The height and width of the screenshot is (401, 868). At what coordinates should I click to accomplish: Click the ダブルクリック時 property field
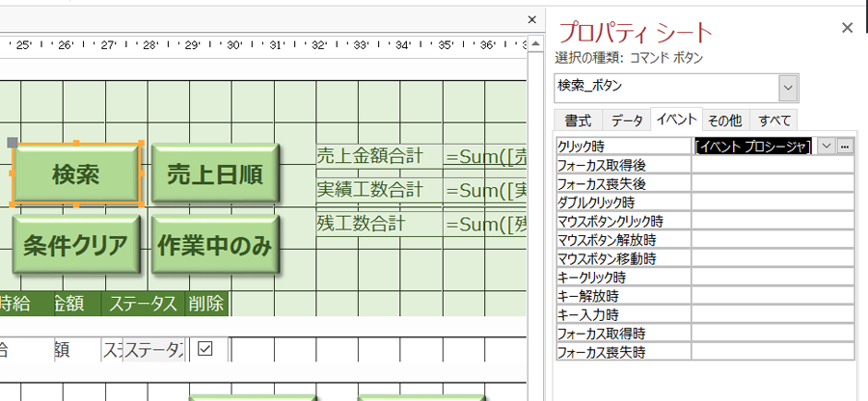coord(773,202)
